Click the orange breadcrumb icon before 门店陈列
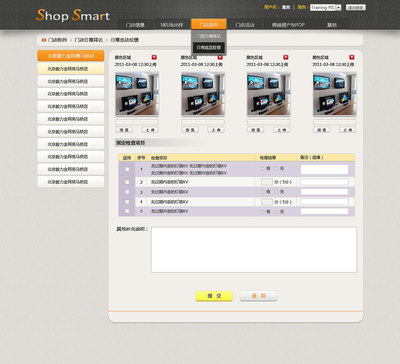Image resolution: width=400 pixels, height=364 pixels. pyautogui.click(x=44, y=40)
